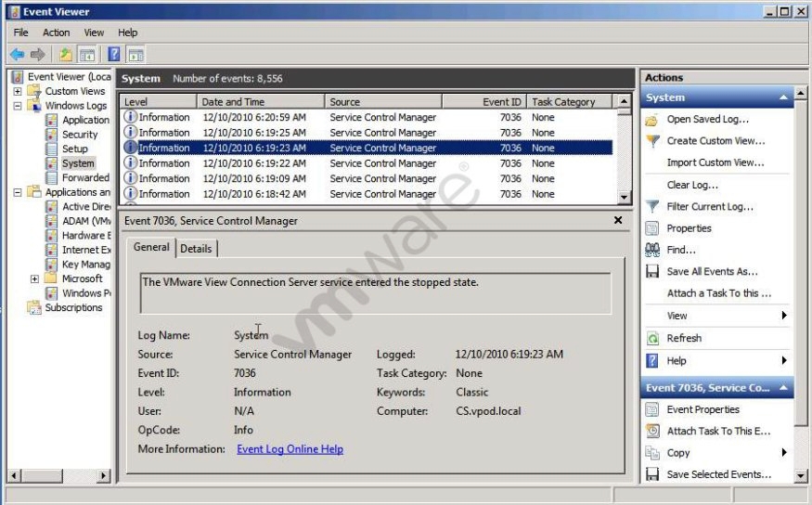Sort by the Event ID column header

pos(484,102)
